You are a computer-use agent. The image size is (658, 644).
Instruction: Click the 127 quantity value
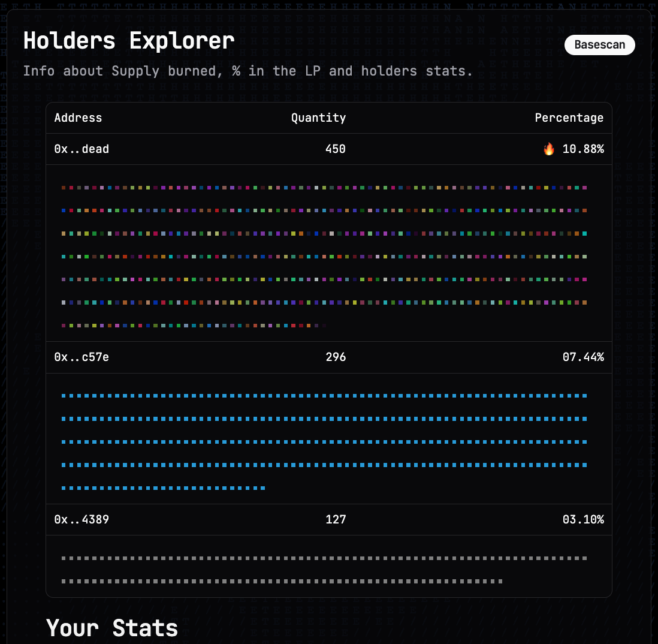[335, 519]
